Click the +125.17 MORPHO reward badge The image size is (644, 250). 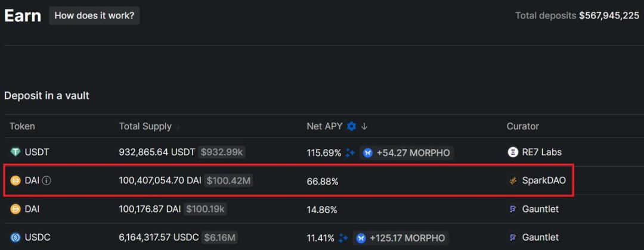coord(401,237)
